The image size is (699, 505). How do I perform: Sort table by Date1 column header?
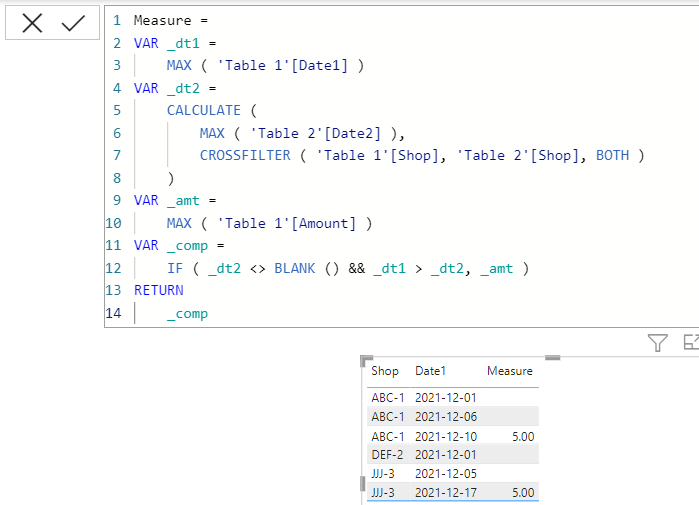pos(430,371)
